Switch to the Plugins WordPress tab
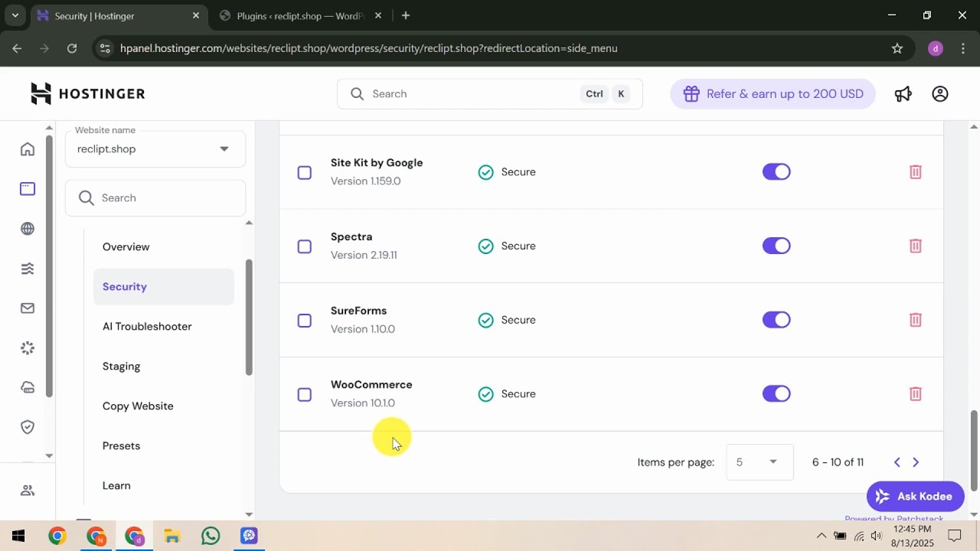 click(299, 15)
